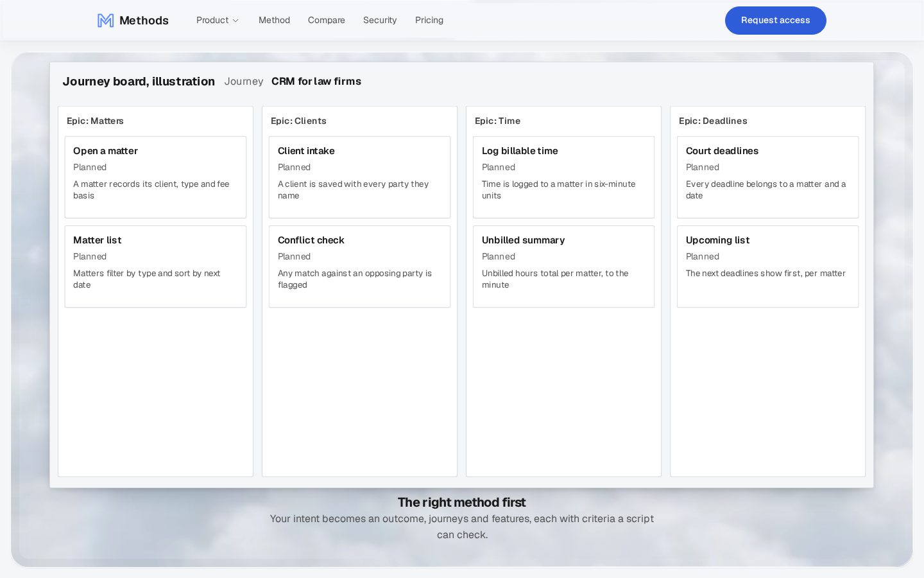Click the Request access button
The width and height of the screenshot is (924, 578).
(x=775, y=21)
